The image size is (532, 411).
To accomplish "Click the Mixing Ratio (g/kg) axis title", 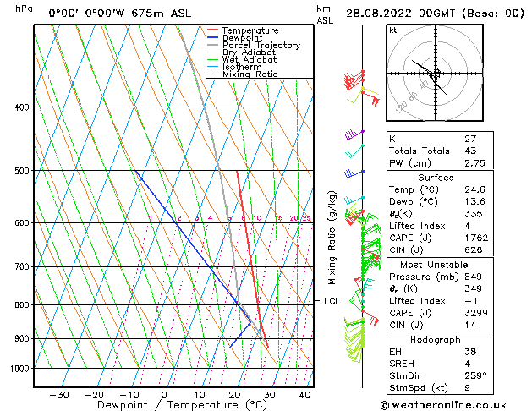I will (332, 238).
